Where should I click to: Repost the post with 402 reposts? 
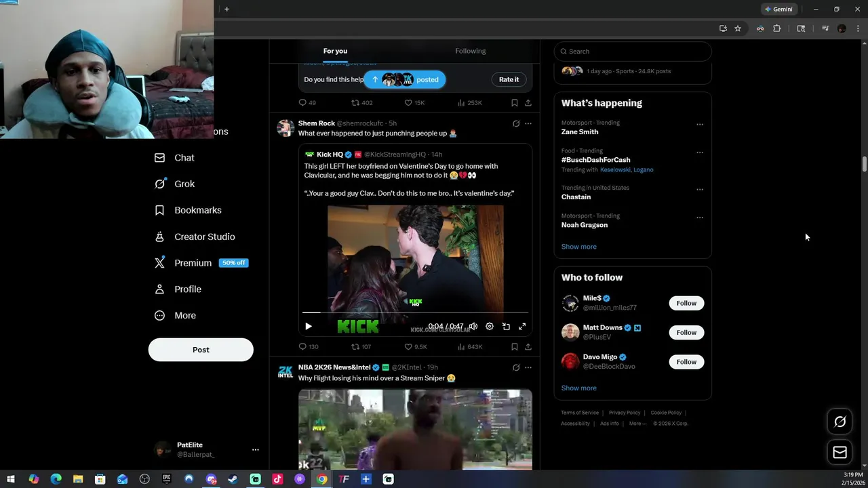tap(362, 102)
